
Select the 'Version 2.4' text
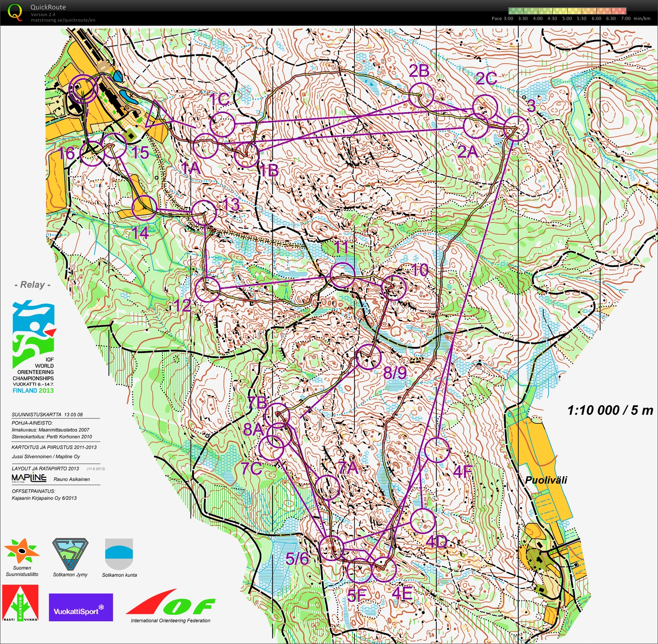[43, 14]
